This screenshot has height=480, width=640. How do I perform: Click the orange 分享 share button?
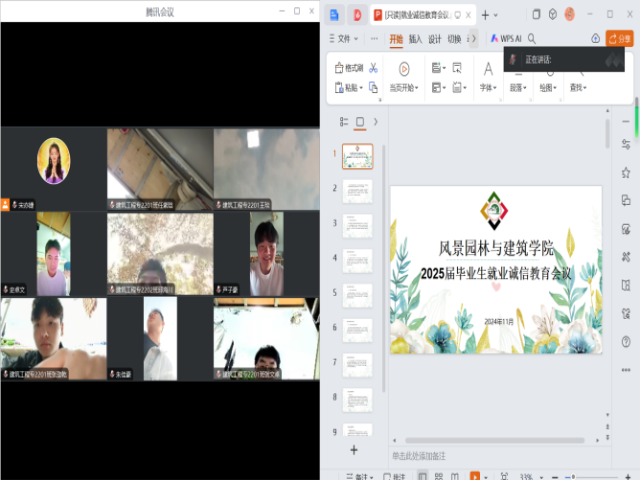click(619, 39)
